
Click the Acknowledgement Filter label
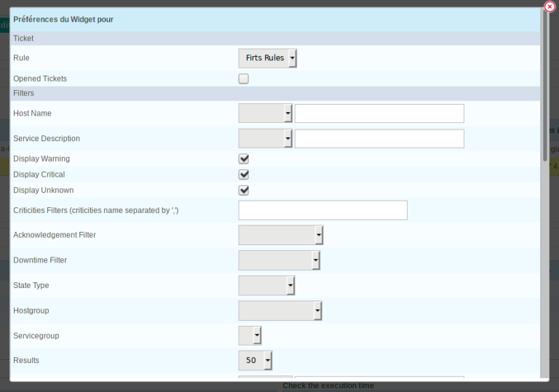tap(55, 235)
